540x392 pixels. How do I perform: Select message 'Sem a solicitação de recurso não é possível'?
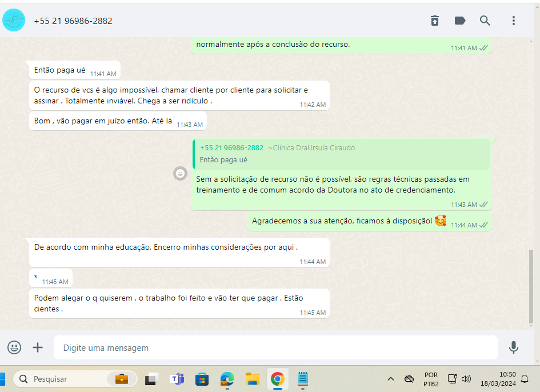[341, 174]
